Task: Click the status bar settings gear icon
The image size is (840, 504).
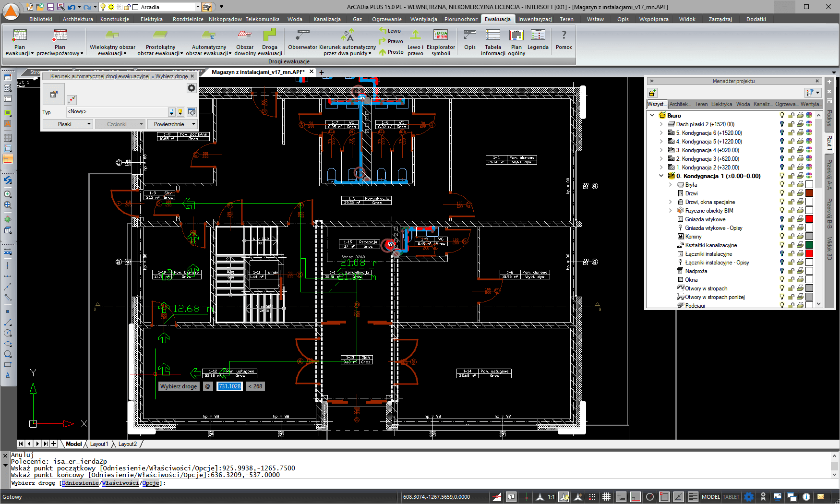Action: (x=749, y=497)
